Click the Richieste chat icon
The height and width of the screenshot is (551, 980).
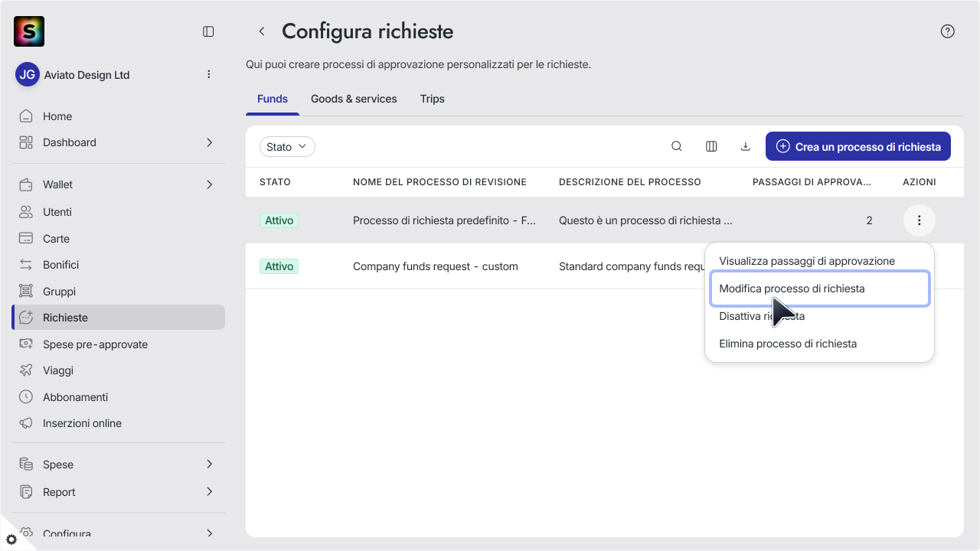point(26,318)
